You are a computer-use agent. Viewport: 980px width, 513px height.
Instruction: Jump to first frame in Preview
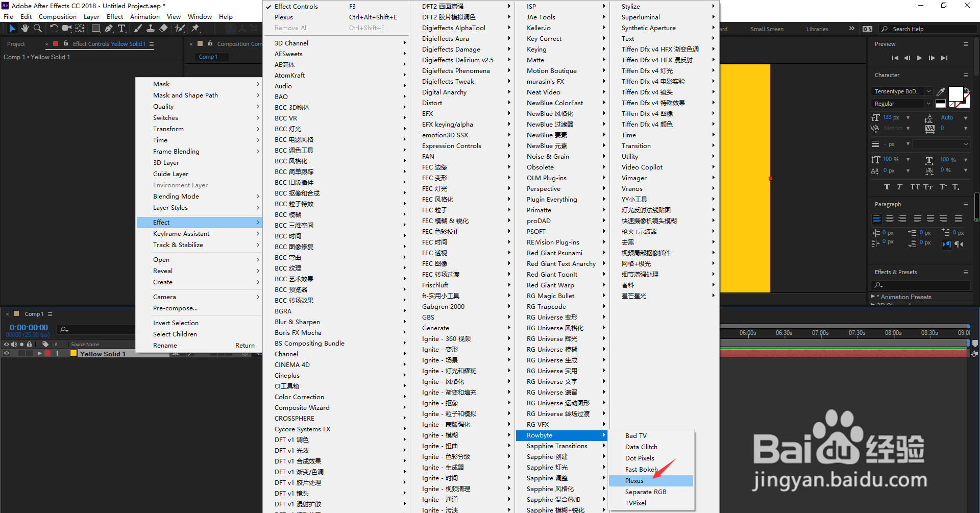pos(895,58)
